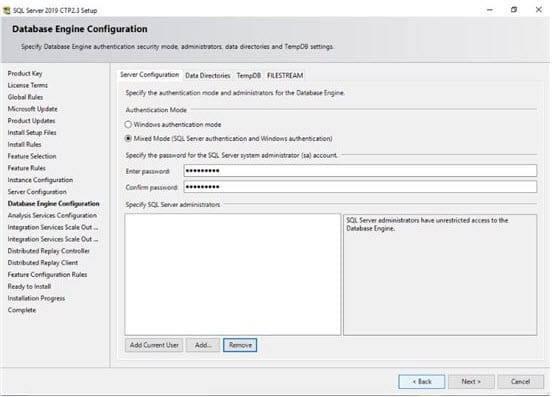Switch to the Data Directories tab

208,76
